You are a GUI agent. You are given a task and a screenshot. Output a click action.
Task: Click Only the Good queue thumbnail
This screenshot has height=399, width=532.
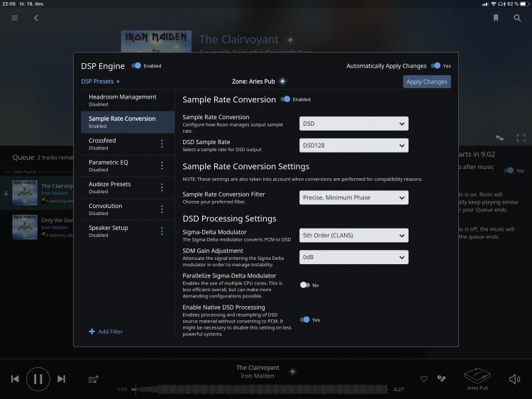tap(25, 227)
